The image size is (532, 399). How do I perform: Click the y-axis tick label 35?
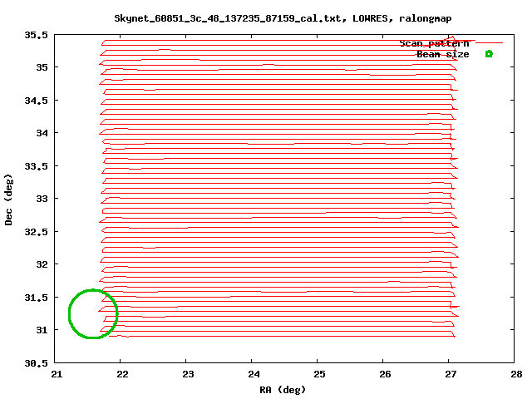click(x=42, y=67)
